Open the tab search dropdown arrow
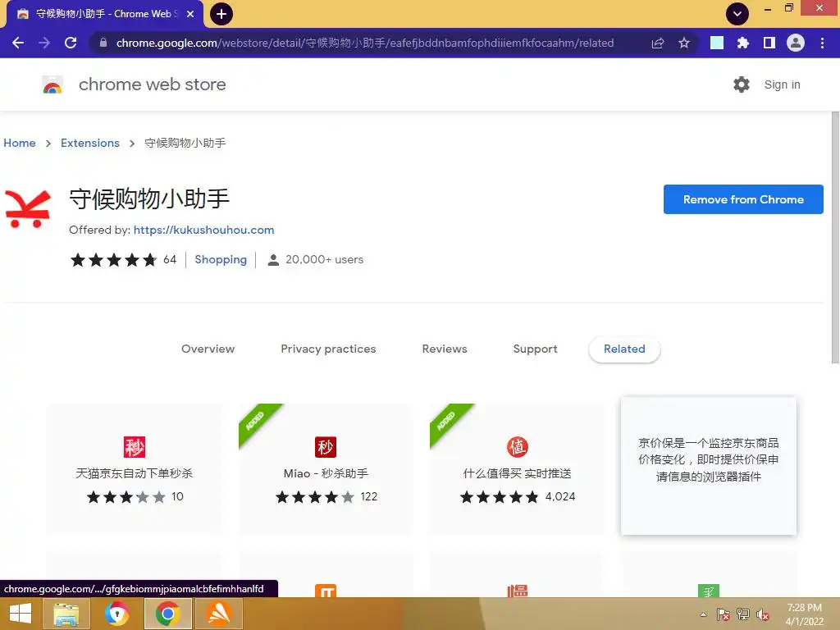The width and height of the screenshot is (840, 630). tap(737, 14)
